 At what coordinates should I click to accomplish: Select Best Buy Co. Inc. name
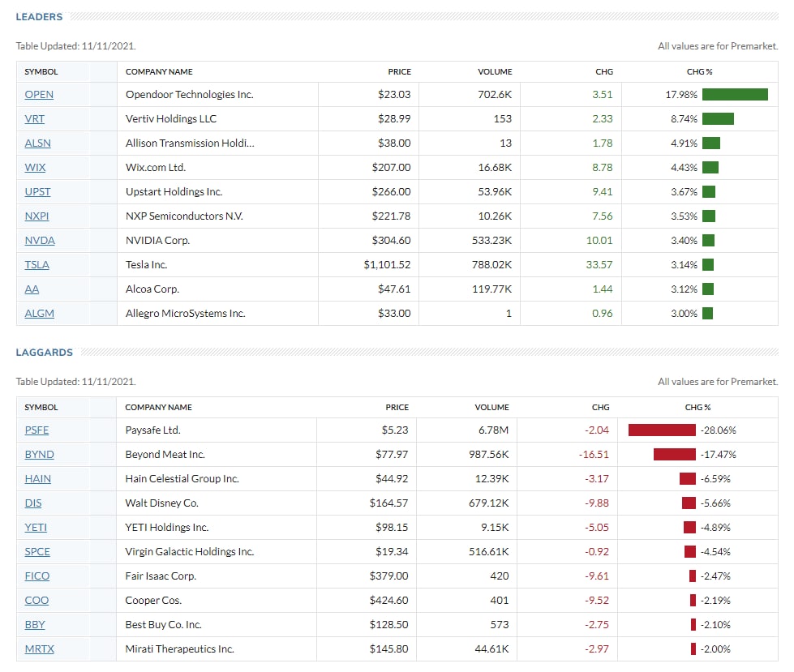pos(163,624)
